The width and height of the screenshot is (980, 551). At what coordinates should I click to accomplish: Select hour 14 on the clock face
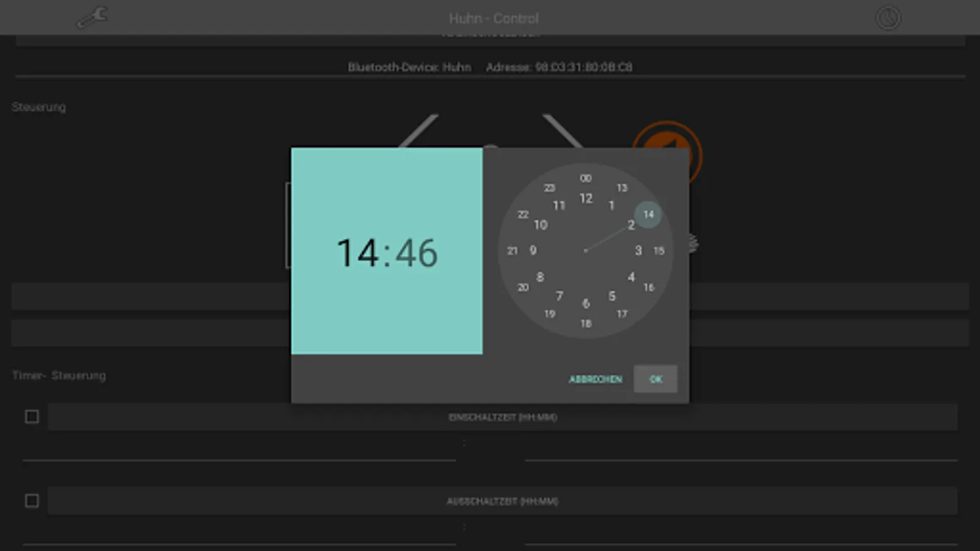(647, 215)
